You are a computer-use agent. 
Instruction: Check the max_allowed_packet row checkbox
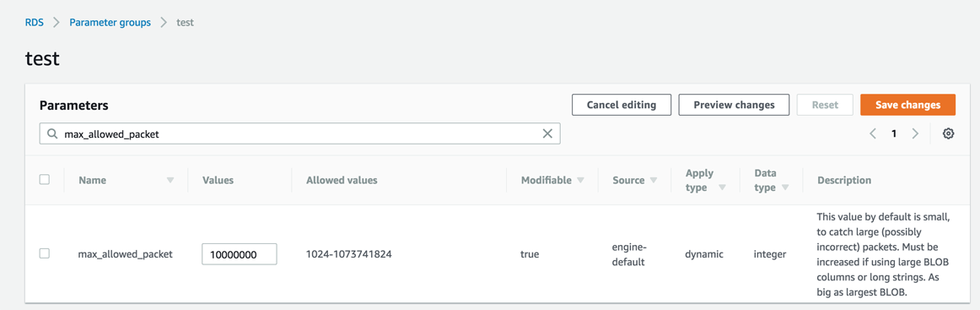click(x=45, y=253)
